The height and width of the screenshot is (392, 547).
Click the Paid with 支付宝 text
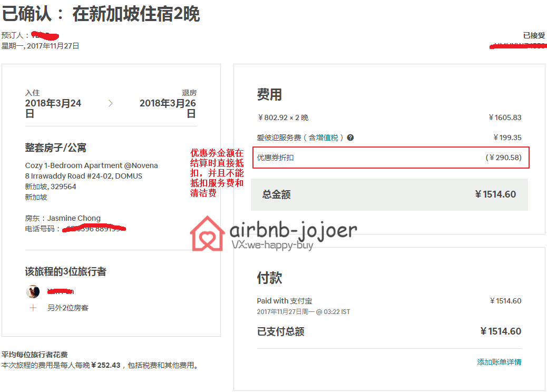[x=285, y=301]
